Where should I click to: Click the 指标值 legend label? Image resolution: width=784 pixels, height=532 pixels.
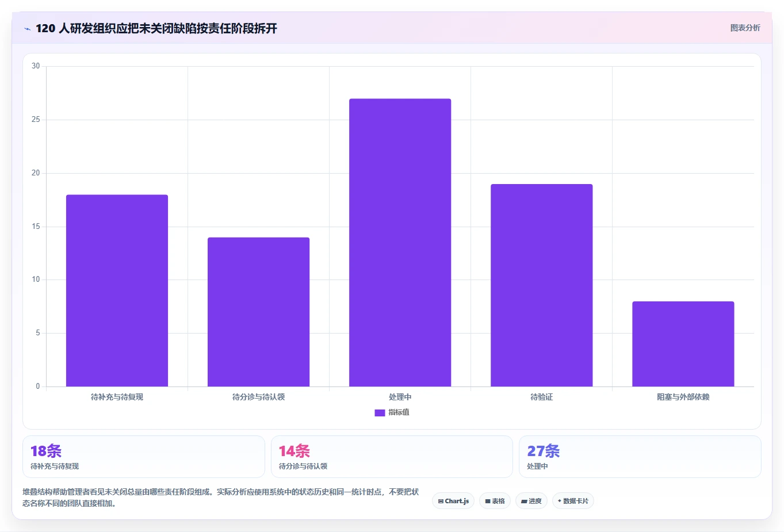click(399, 412)
